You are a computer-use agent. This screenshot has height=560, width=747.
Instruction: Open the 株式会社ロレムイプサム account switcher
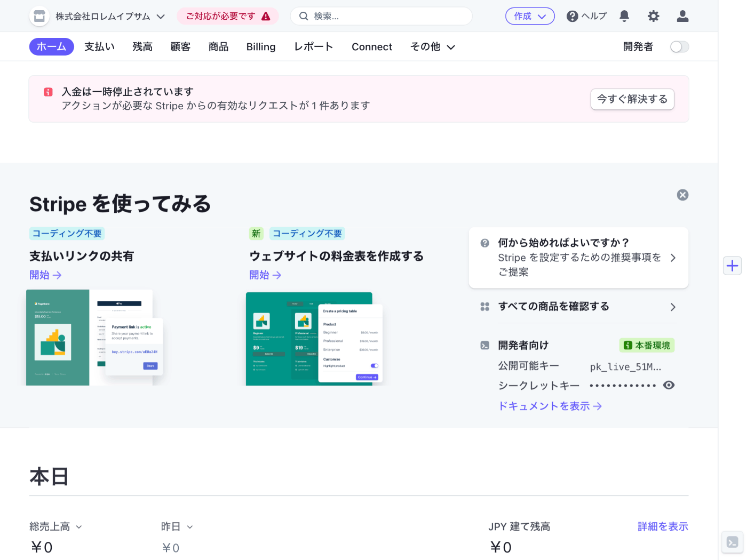[x=110, y=17]
